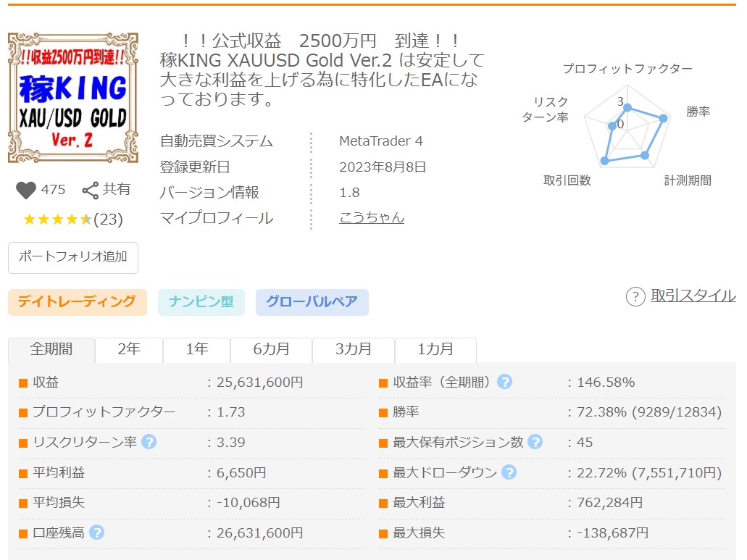The width and height of the screenshot is (747, 560).
Task: Click help icon beside 最大保有ポジション数
Action: (x=535, y=442)
